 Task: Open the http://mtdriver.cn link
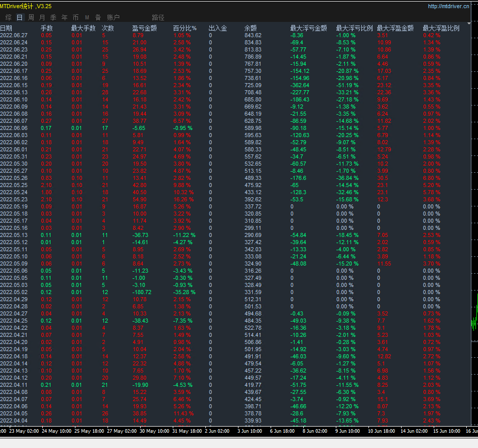(448, 6)
